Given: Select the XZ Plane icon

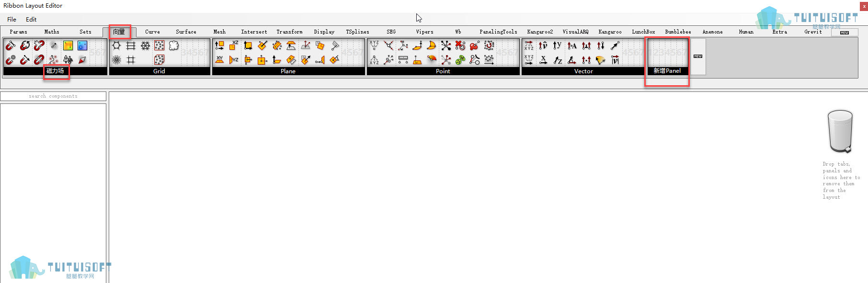Looking at the screenshot, I should tap(234, 45).
